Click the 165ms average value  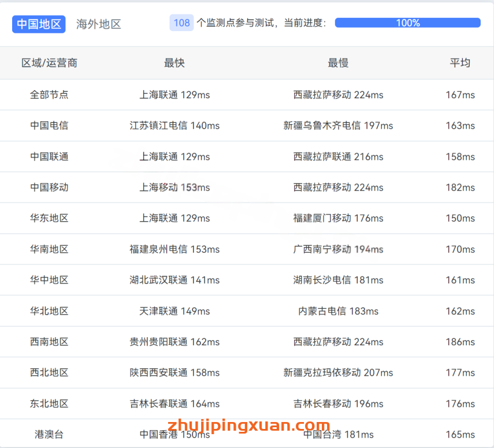coord(460,435)
